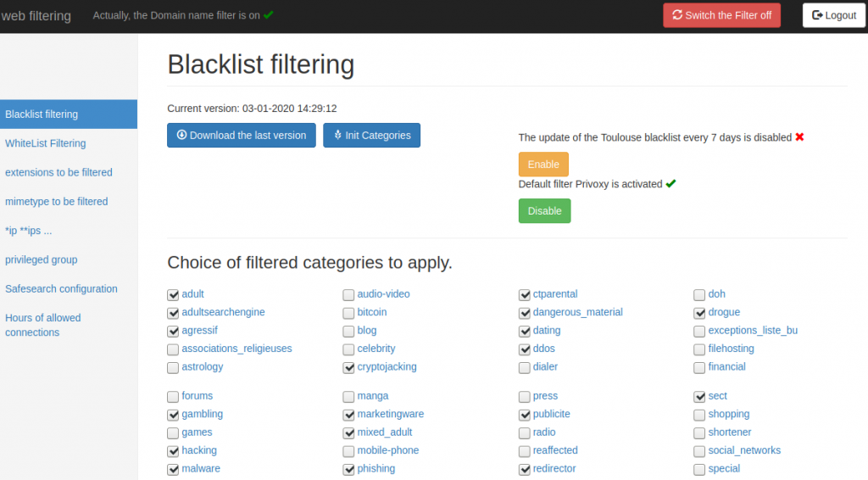Open WhiteList Filtering in the sidebar

click(46, 143)
